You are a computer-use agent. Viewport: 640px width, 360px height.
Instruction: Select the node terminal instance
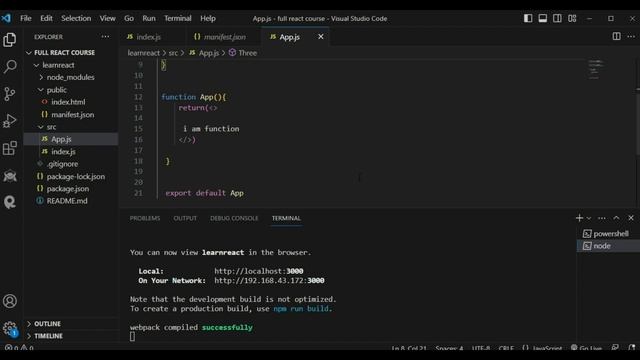[x=608, y=246]
